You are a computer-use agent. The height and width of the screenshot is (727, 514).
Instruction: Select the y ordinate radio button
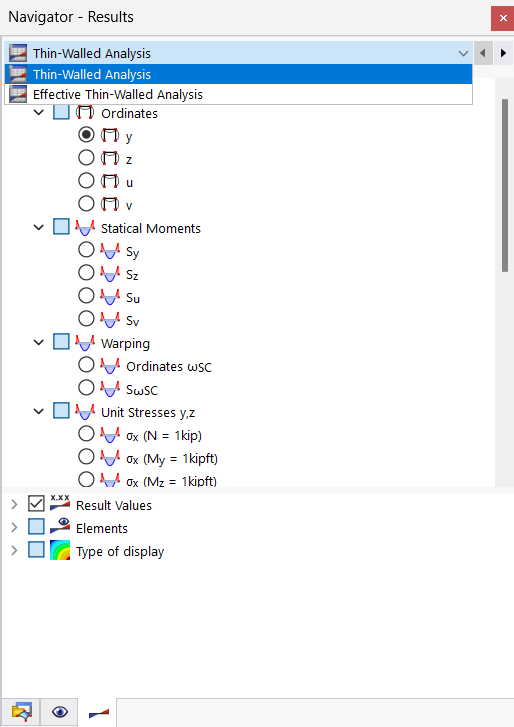click(x=86, y=135)
